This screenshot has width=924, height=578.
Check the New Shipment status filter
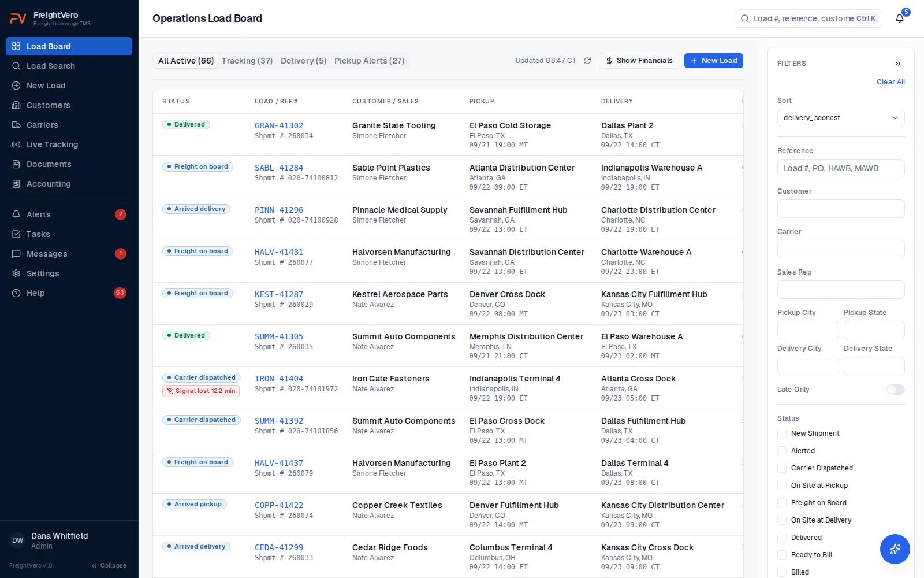(782, 433)
